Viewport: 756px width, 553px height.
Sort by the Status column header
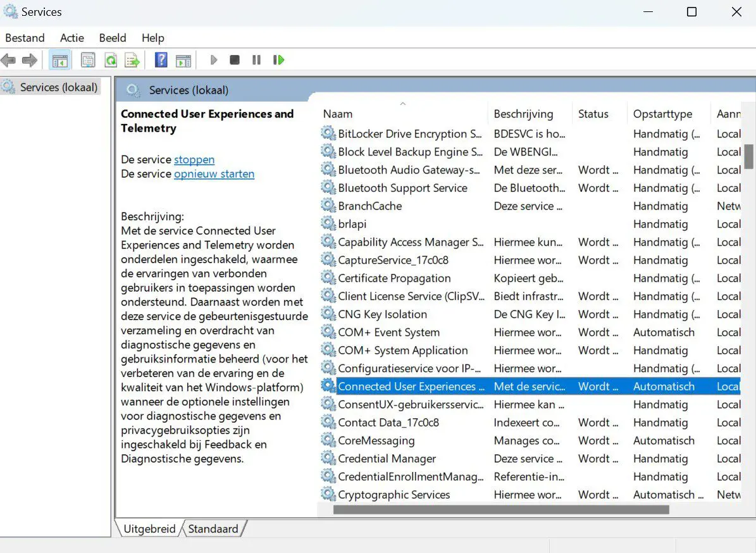pos(599,114)
